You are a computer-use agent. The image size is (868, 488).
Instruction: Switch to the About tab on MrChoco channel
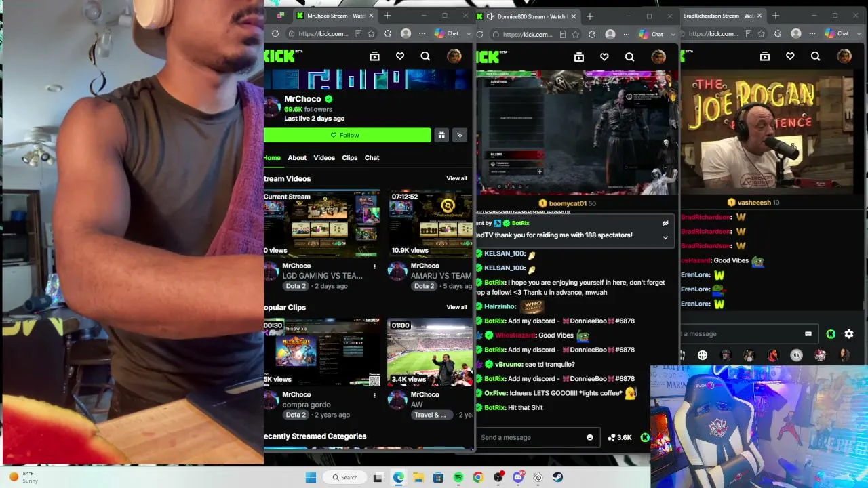pyautogui.click(x=297, y=157)
